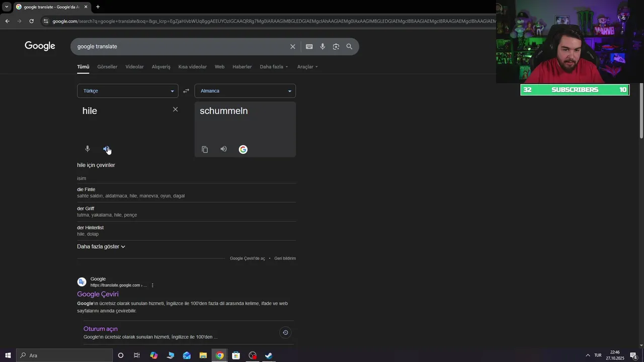644x362 pixels.
Task: Switch to the Kısa videolar tab
Action: (192, 67)
